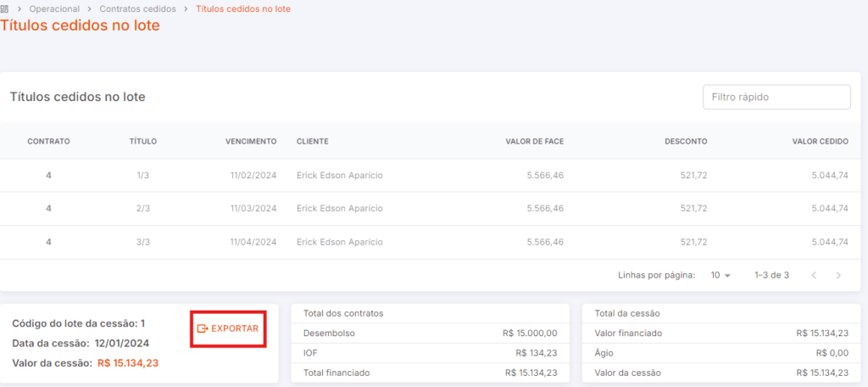The height and width of the screenshot is (387, 868).
Task: Go to previous page arrow
Action: (x=814, y=275)
